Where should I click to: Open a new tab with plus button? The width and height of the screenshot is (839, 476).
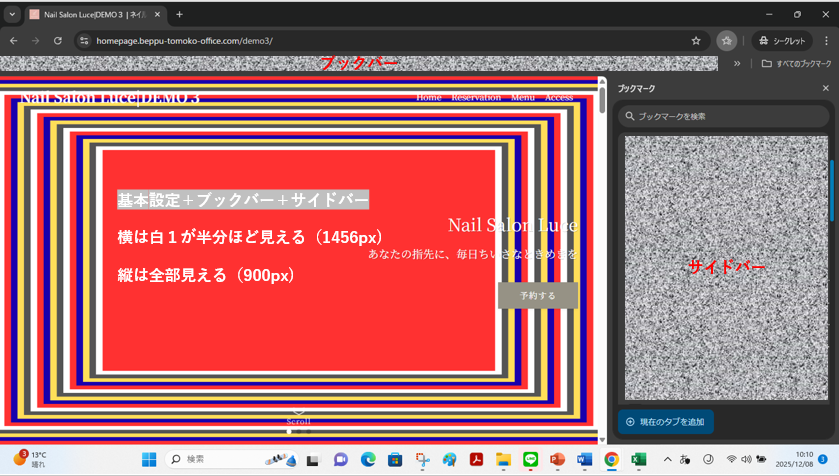pyautogui.click(x=179, y=14)
